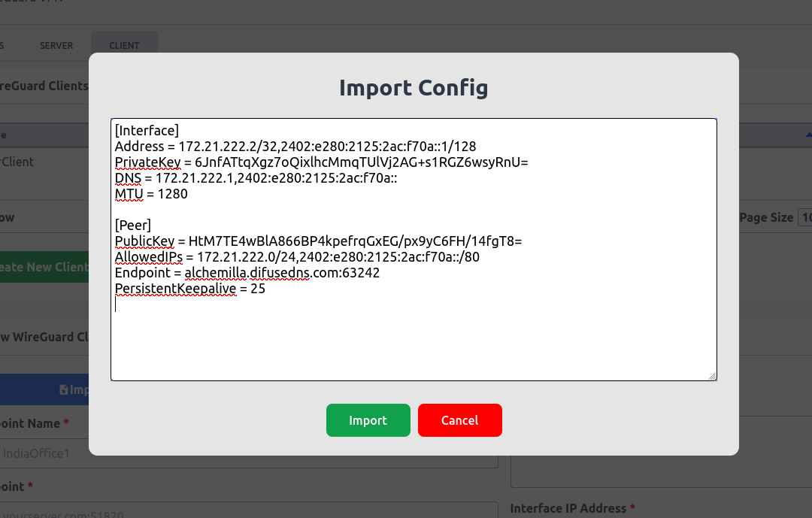Screen dimensions: 812x518
Task: Click the Import Config heading
Action: (414, 88)
